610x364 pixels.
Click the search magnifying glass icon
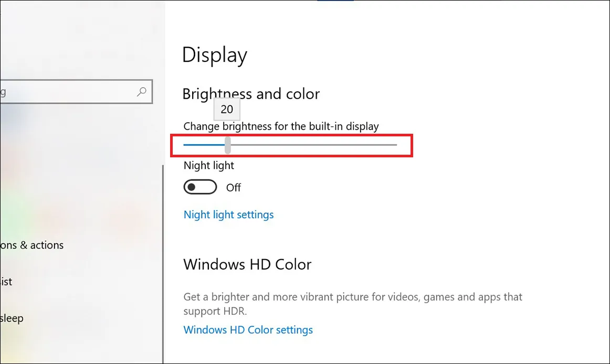coord(141,91)
